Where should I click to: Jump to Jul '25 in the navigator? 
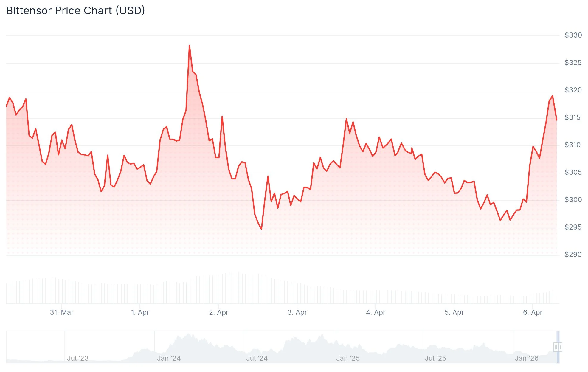click(x=435, y=358)
